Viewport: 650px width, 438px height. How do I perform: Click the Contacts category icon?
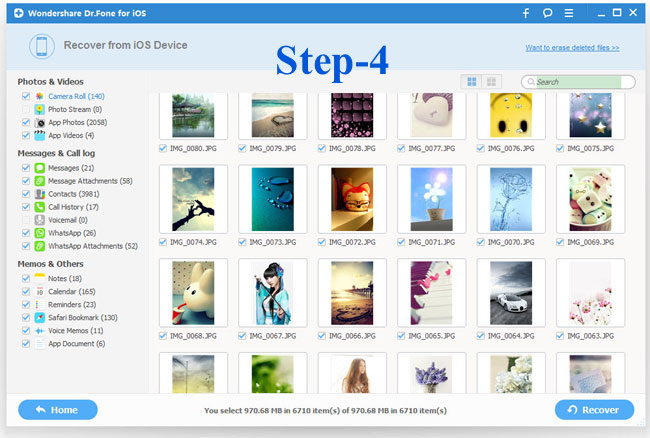(39, 194)
